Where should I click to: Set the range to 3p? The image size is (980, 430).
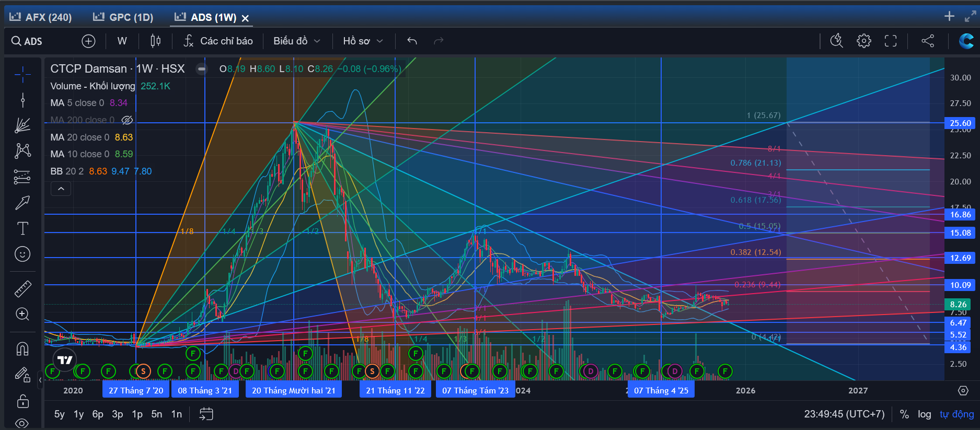(118, 414)
